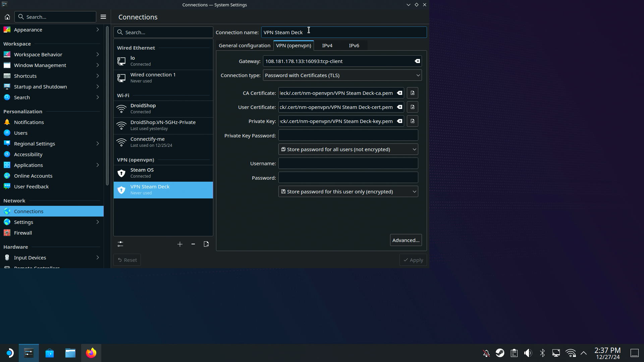Viewport: 644px width, 362px height.
Task: Click the notifications bell tray icon
Action: pyautogui.click(x=486, y=353)
